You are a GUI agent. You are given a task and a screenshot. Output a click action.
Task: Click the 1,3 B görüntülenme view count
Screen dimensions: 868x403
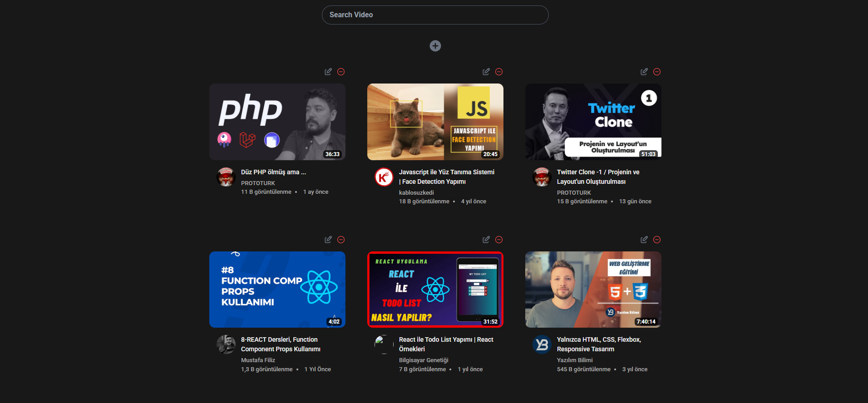(267, 369)
